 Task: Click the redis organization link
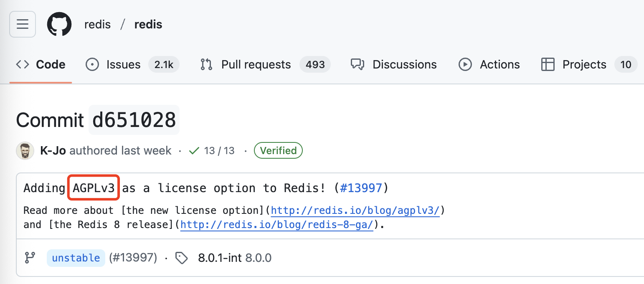[x=97, y=24]
